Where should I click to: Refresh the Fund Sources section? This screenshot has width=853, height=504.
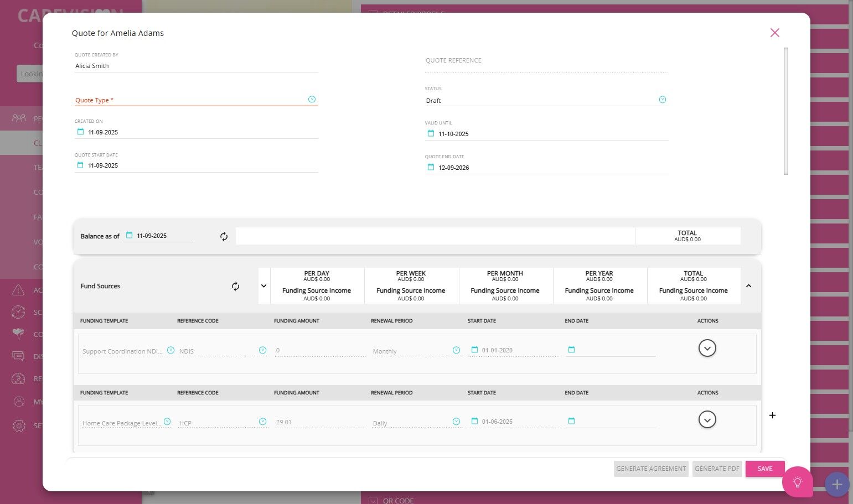tap(235, 286)
